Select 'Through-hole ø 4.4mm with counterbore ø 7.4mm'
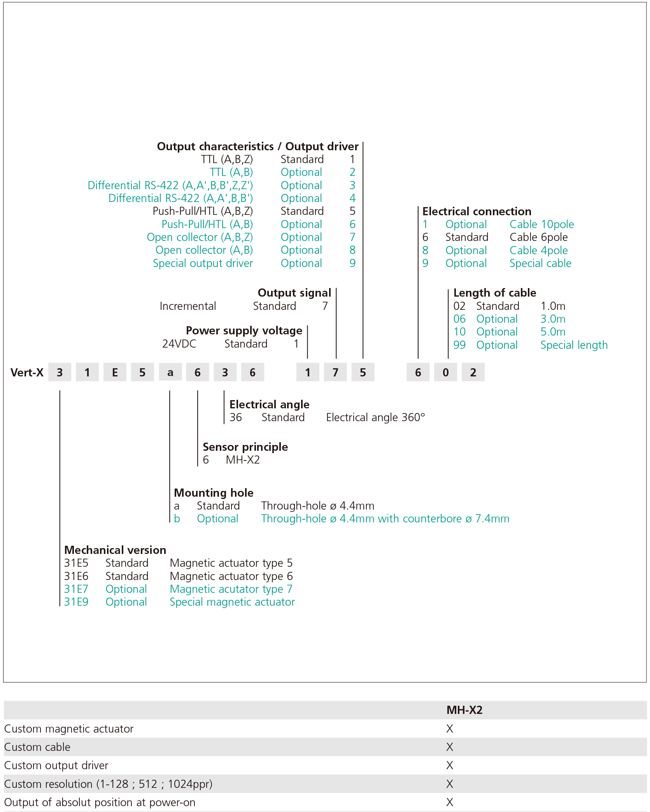 point(385,518)
